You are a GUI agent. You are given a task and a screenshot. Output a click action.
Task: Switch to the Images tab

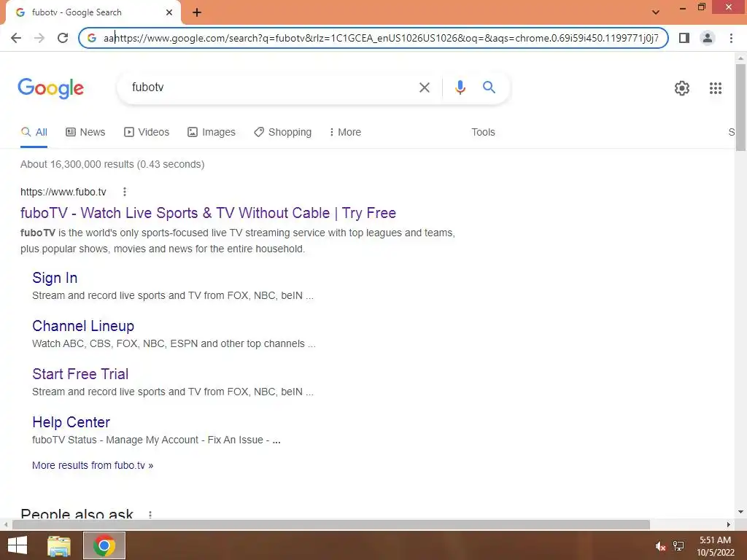(x=211, y=132)
